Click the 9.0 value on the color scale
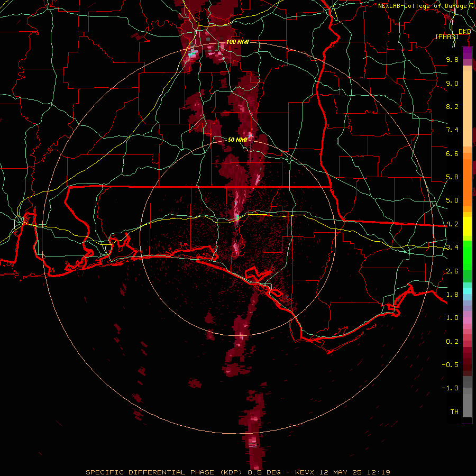This screenshot has height=476, width=476. 452,83
